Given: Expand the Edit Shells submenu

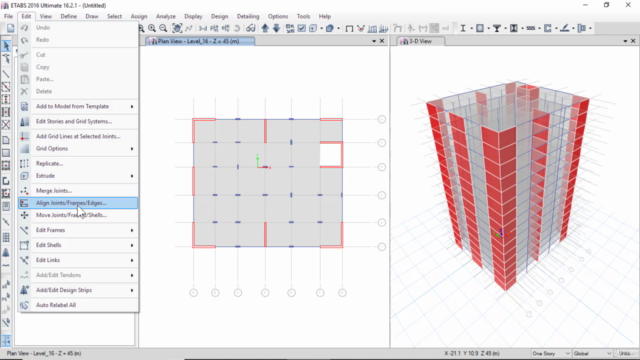Looking at the screenshot, I should [132, 245].
